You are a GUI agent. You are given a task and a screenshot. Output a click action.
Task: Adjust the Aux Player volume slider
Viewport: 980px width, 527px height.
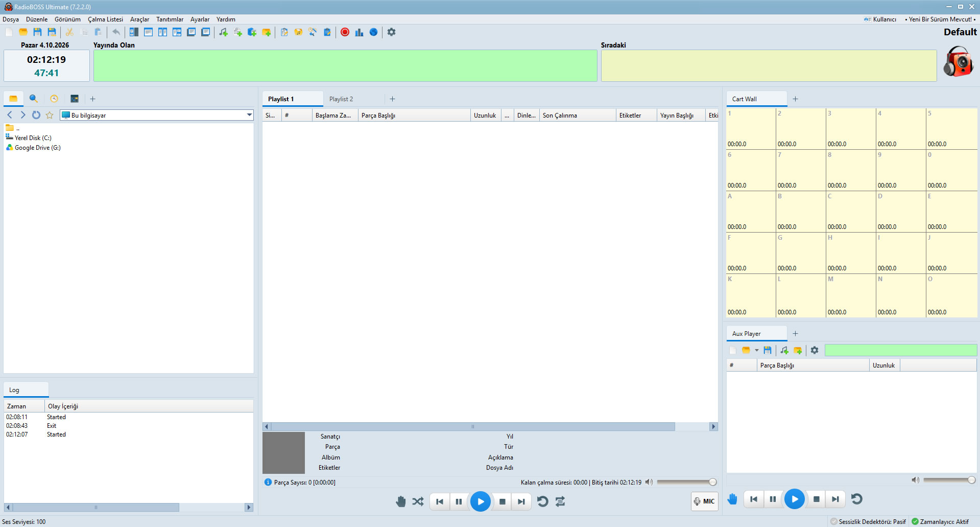coord(949,480)
